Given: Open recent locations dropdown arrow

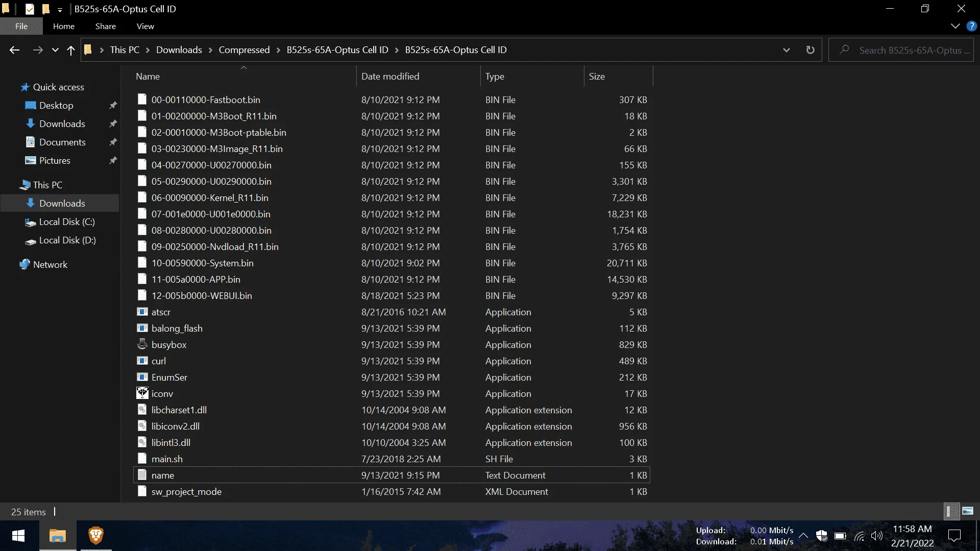Looking at the screenshot, I should [55, 50].
